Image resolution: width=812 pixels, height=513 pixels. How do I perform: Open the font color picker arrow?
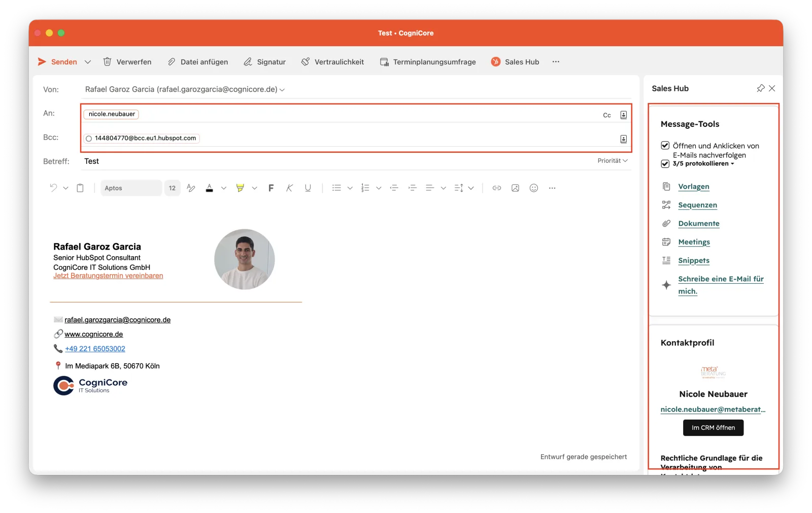224,188
